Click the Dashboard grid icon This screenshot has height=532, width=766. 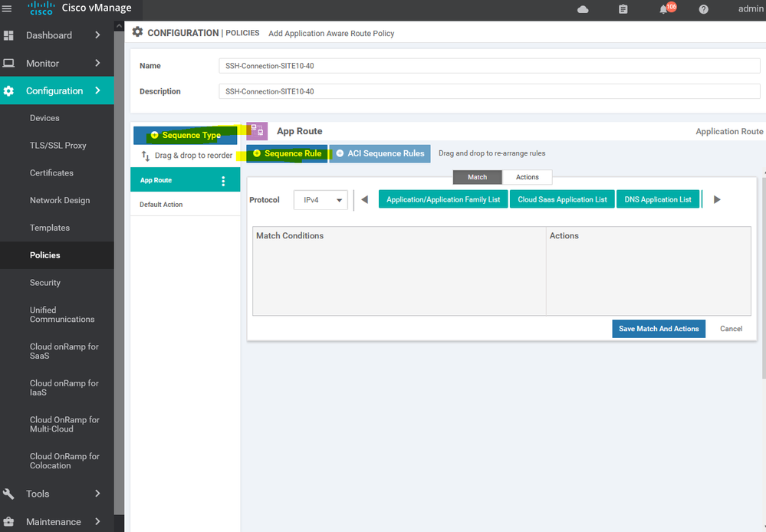[x=8, y=35]
